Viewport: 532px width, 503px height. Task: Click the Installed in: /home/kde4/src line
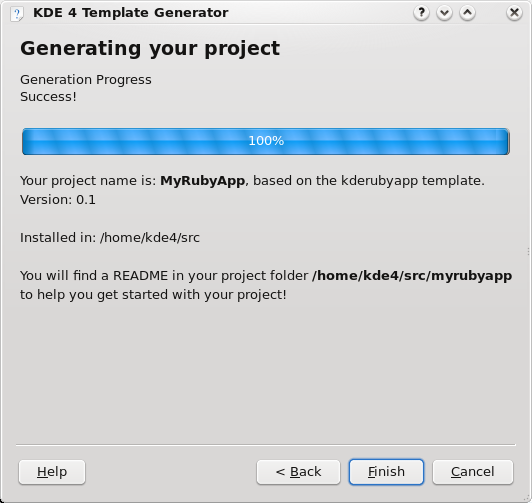point(110,238)
